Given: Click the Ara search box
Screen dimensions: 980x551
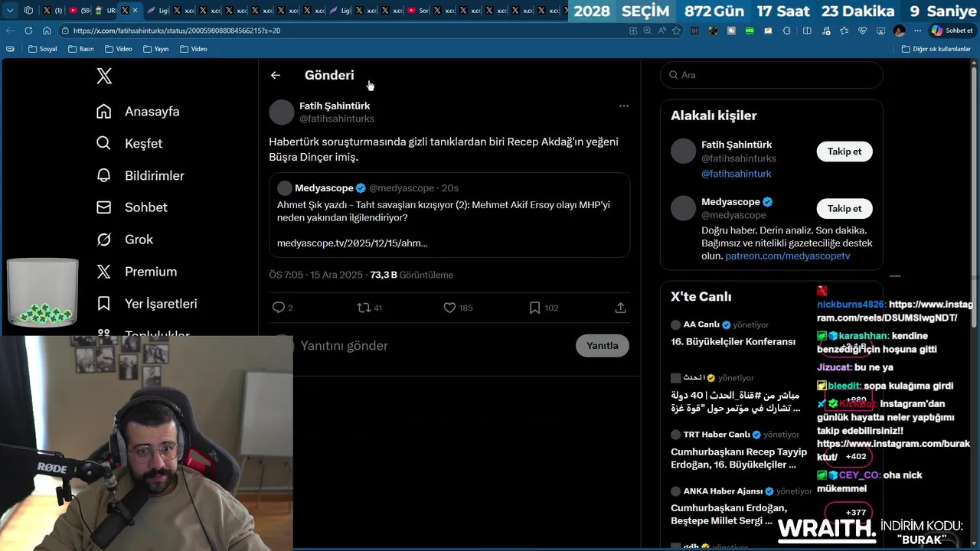Looking at the screenshot, I should (x=772, y=75).
